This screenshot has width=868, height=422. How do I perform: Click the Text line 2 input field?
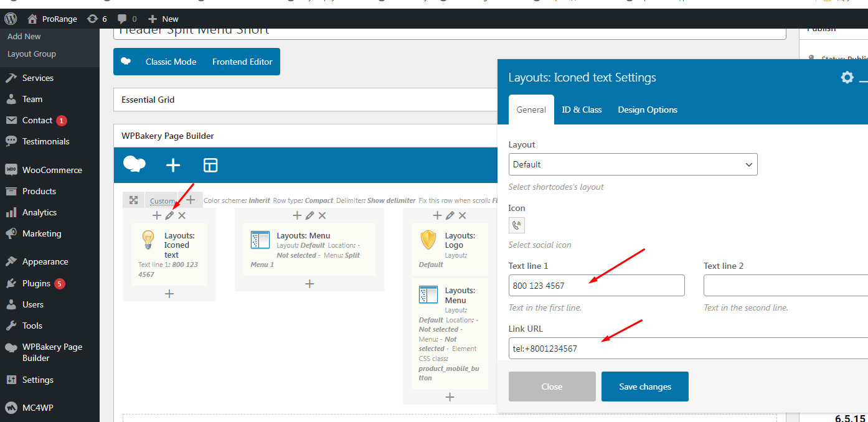pyautogui.click(x=786, y=286)
